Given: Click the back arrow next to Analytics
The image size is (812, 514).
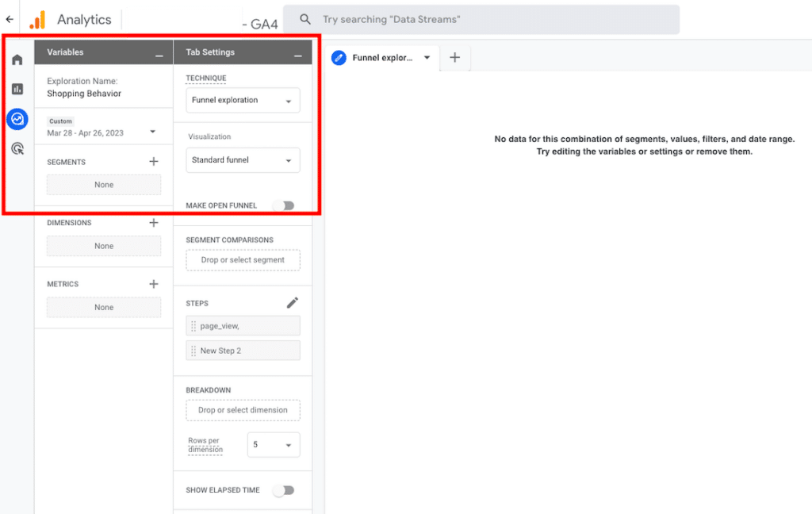Looking at the screenshot, I should 10,19.
